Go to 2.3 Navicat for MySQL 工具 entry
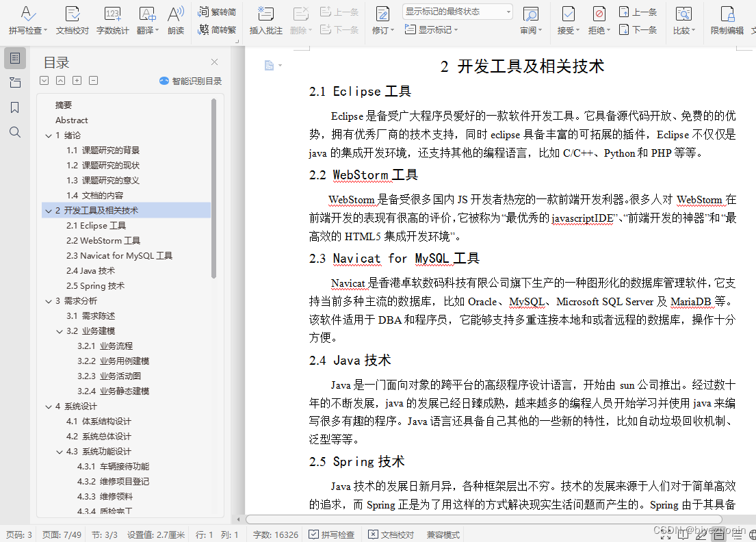Viewport: 756px width, 542px height. point(119,255)
